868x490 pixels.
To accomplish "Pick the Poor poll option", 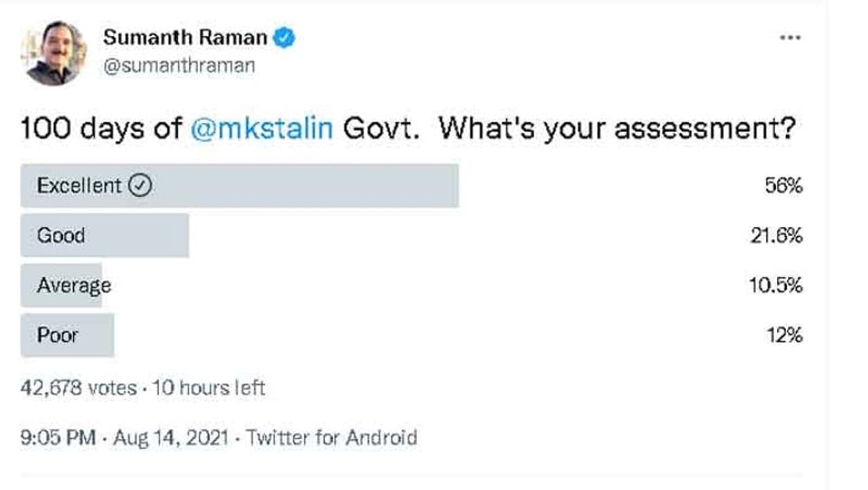I will pos(58,335).
